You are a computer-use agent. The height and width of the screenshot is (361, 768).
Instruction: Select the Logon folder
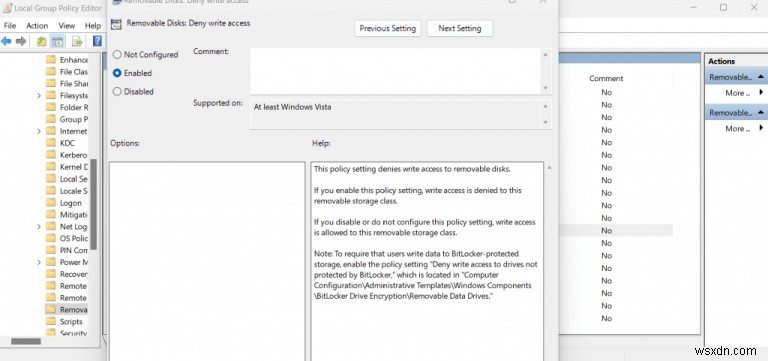tap(64, 203)
